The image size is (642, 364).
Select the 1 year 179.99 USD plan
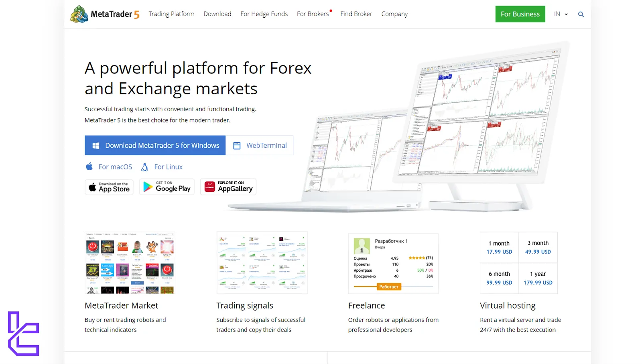point(538,278)
